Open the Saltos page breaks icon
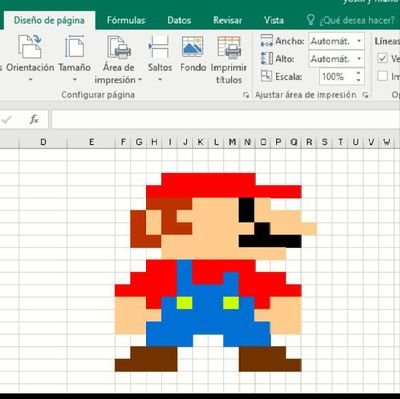This screenshot has width=400, height=399. [159, 47]
